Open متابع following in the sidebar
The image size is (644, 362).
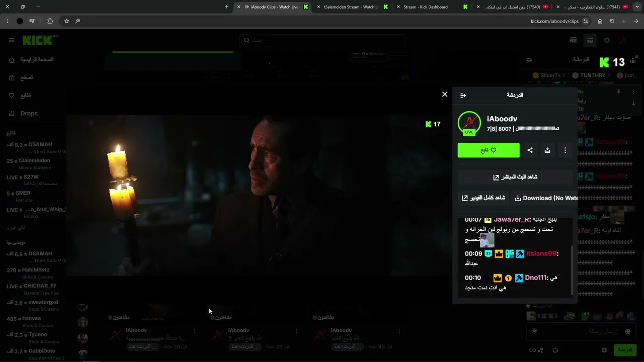20,96
